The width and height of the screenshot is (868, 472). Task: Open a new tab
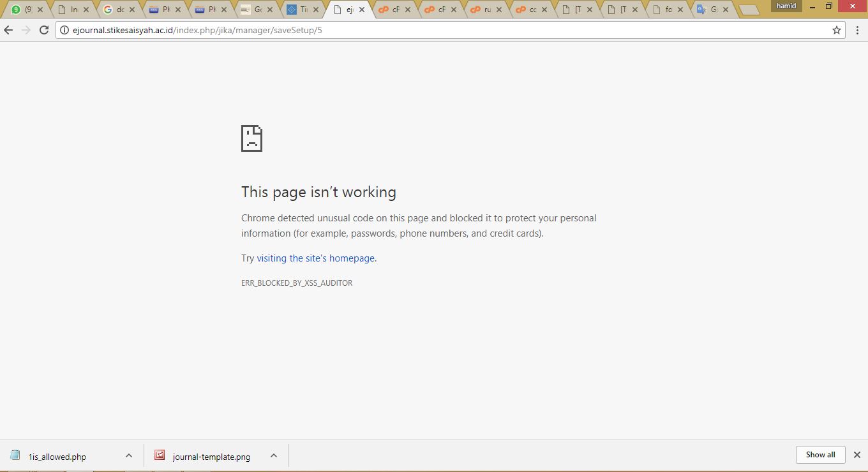[x=749, y=10]
